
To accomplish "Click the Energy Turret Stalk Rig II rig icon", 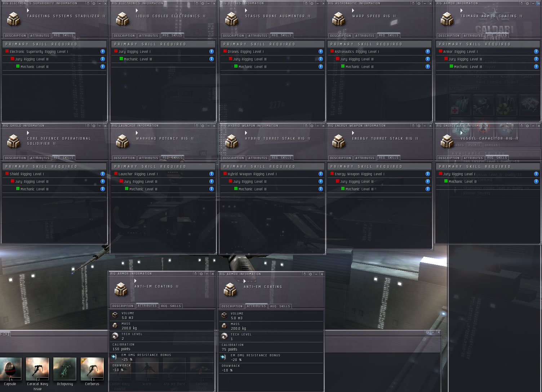I will 338,141.
